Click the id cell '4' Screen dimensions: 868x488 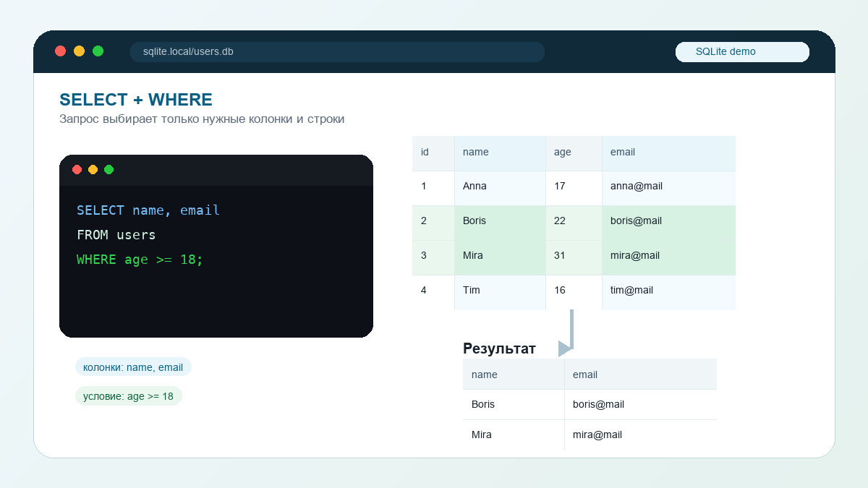(433, 292)
